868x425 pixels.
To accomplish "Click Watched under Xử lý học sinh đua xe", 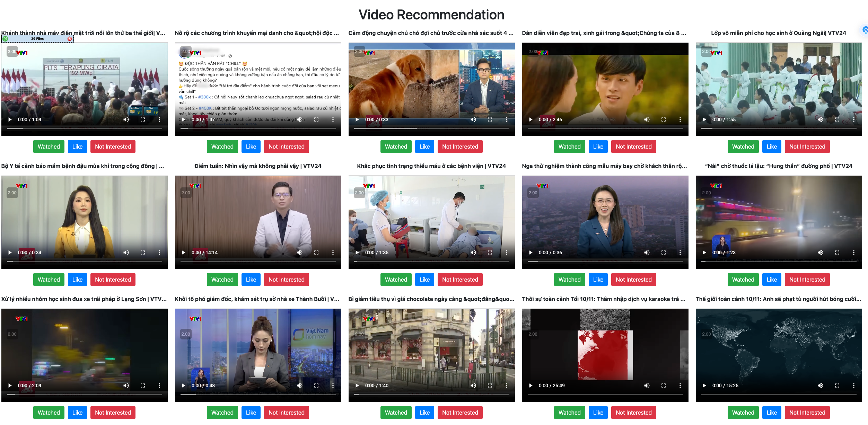I will pyautogui.click(x=49, y=413).
